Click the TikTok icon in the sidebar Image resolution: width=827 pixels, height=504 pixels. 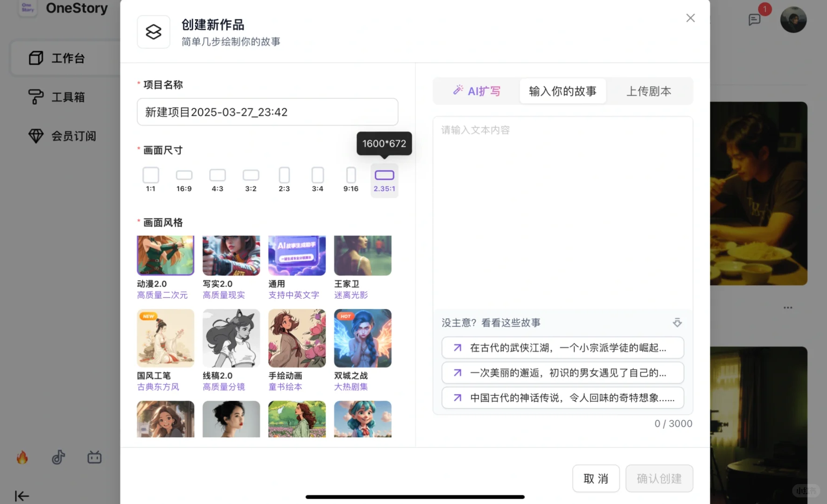(58, 457)
